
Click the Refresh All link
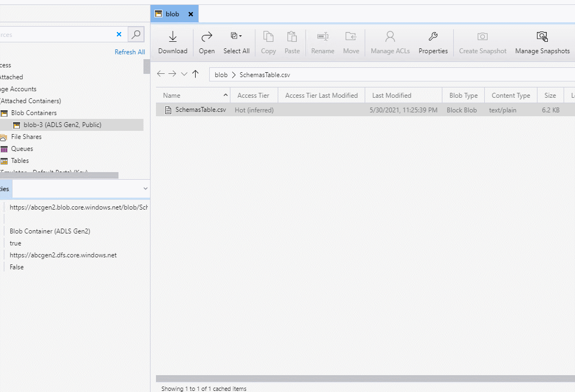(x=130, y=52)
